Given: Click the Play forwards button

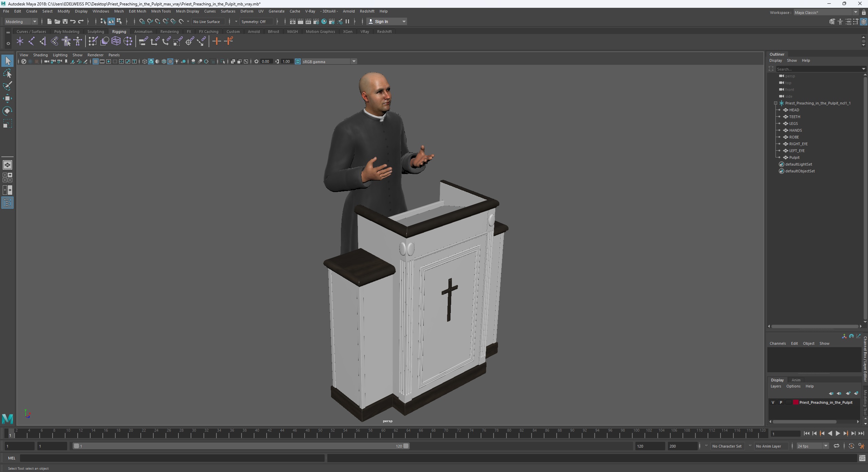Looking at the screenshot, I should pyautogui.click(x=837, y=433).
